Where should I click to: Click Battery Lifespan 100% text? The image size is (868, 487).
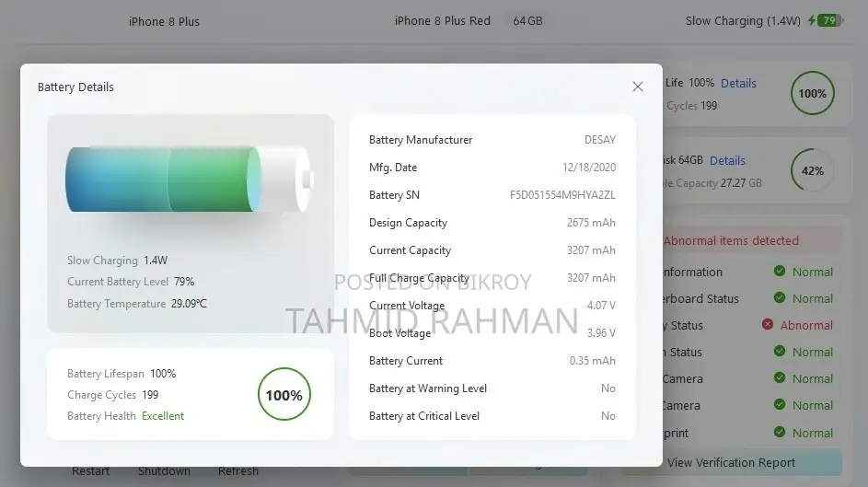122,374
